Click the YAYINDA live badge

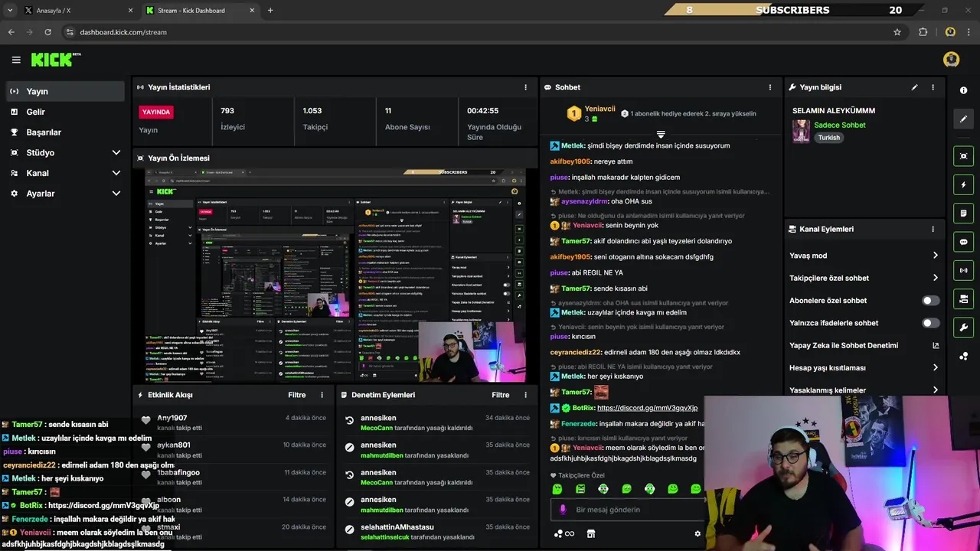click(x=156, y=112)
